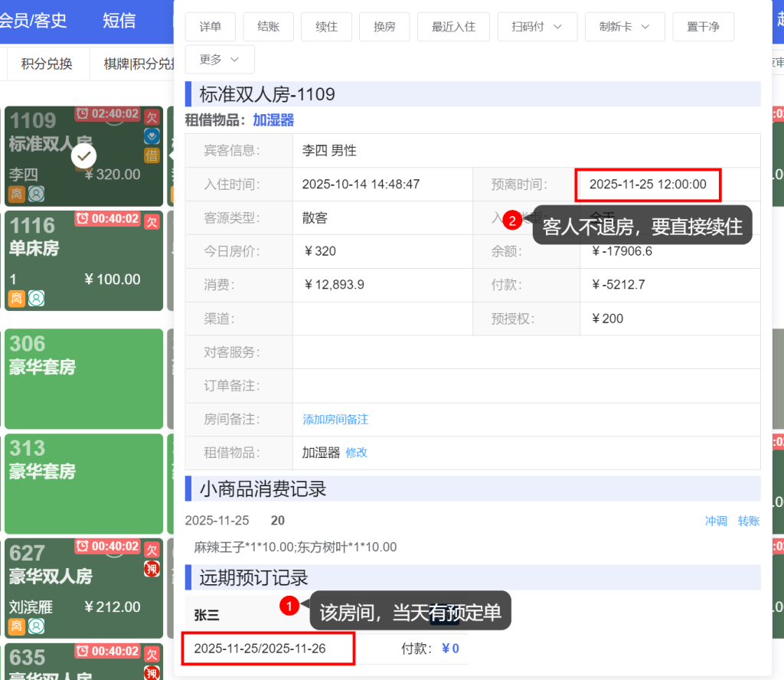Expand the 制新卡 dropdown
This screenshot has width=784, height=680.
[x=625, y=26]
